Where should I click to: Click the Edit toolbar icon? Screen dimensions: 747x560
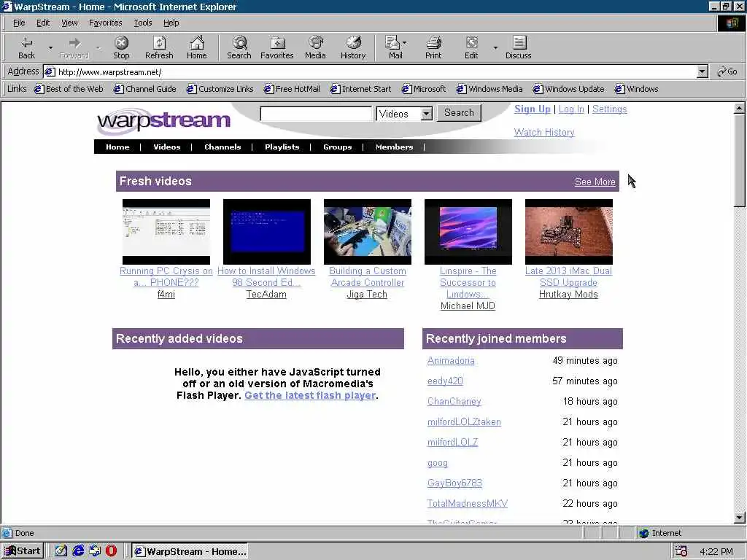pyautogui.click(x=471, y=47)
